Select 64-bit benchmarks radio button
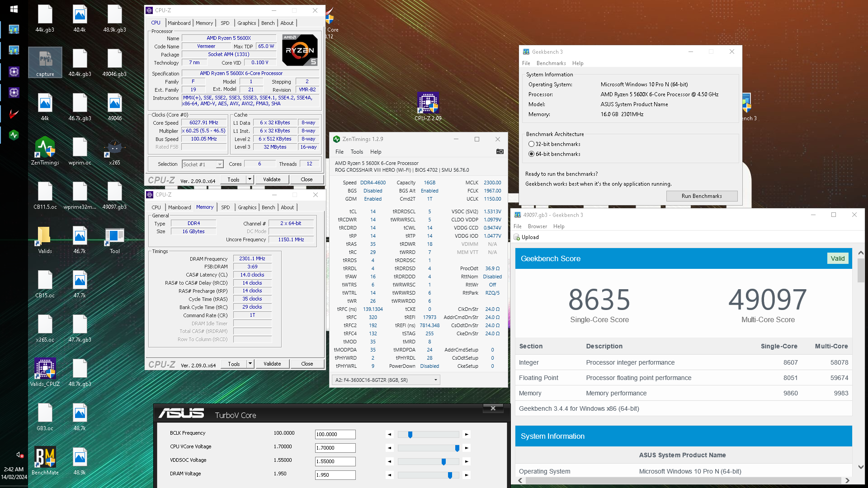868x488 pixels. tap(531, 154)
